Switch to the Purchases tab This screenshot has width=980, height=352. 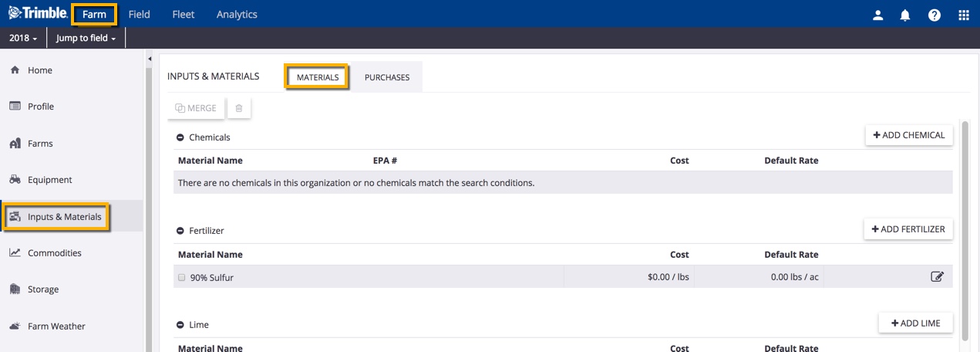(387, 77)
